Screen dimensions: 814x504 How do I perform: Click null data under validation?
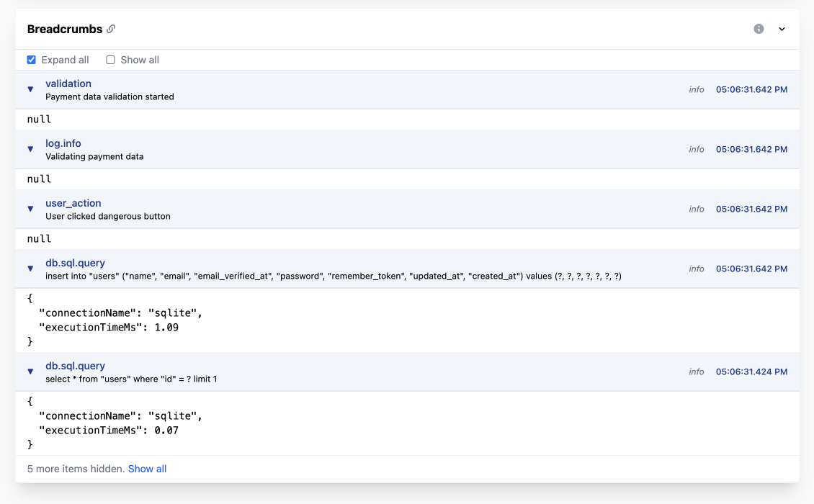pos(39,120)
